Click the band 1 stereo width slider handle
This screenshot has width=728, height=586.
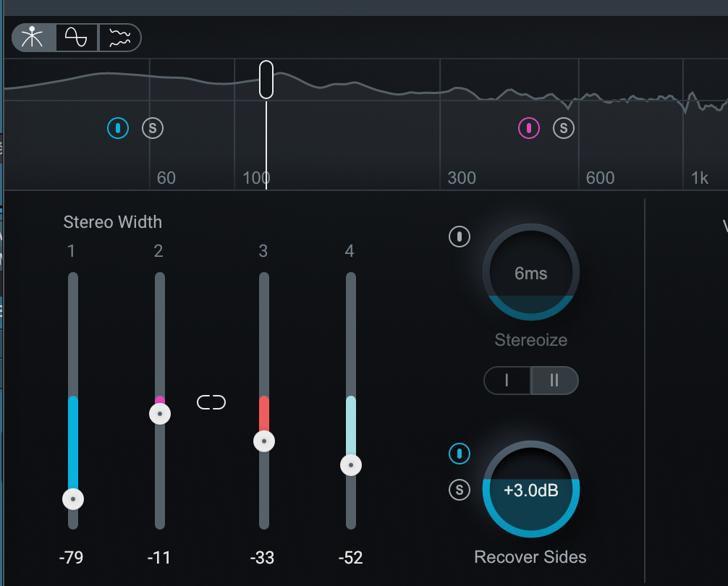(x=73, y=499)
